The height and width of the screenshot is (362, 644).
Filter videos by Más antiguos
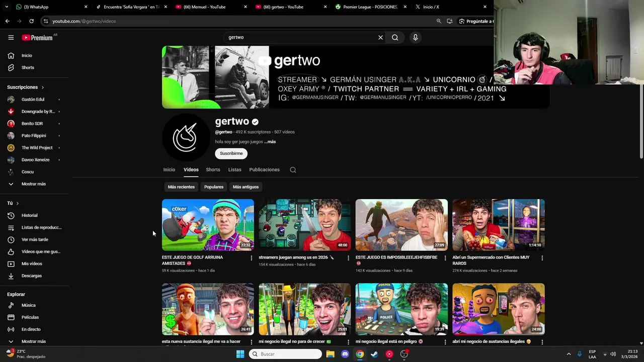click(246, 187)
